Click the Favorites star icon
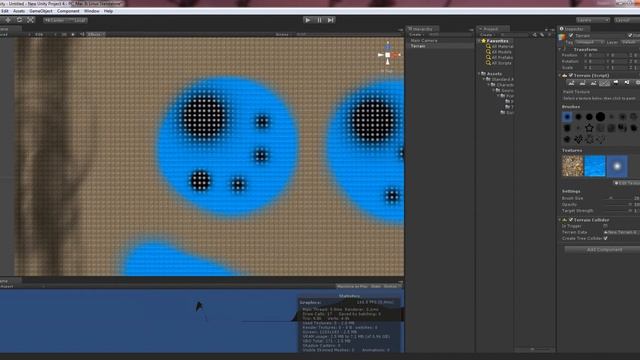 [x=484, y=41]
